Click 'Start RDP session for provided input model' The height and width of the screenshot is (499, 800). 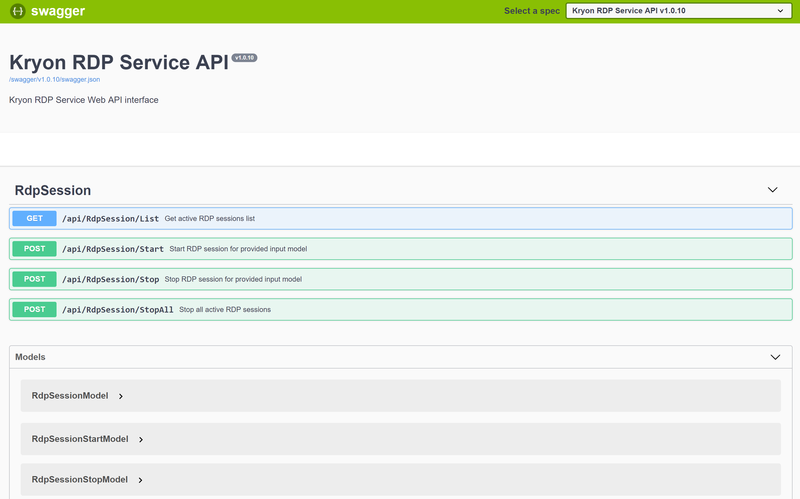(x=238, y=249)
